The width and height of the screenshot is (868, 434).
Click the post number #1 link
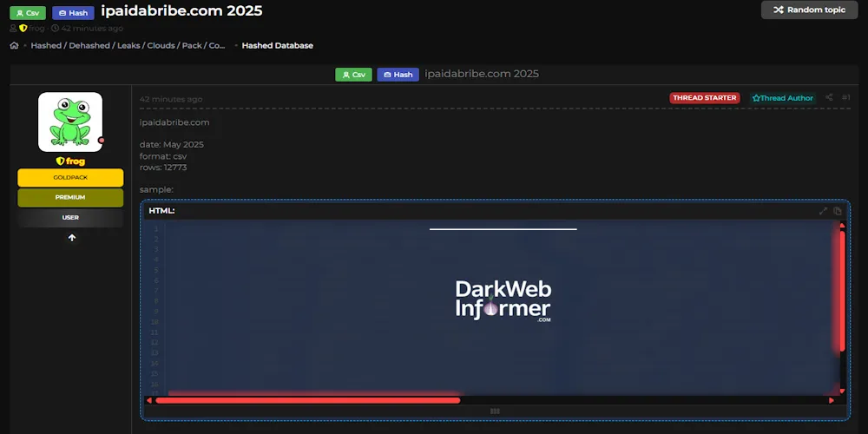click(x=846, y=98)
